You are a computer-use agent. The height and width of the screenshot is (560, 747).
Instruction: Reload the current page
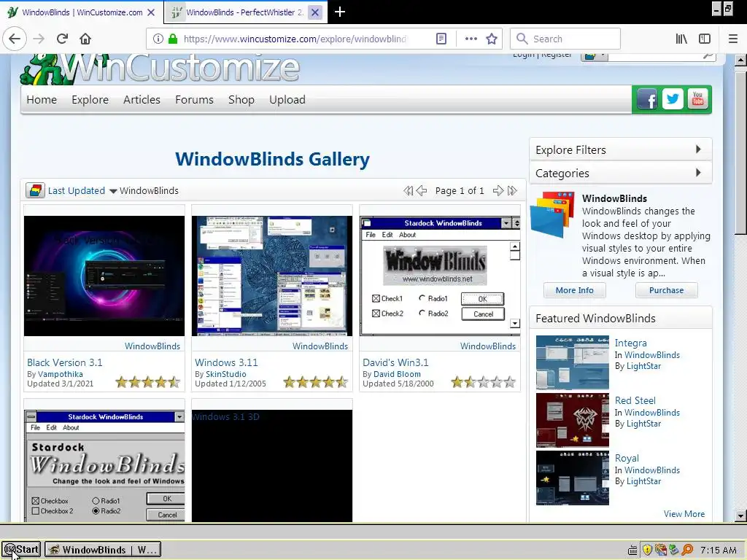click(62, 39)
